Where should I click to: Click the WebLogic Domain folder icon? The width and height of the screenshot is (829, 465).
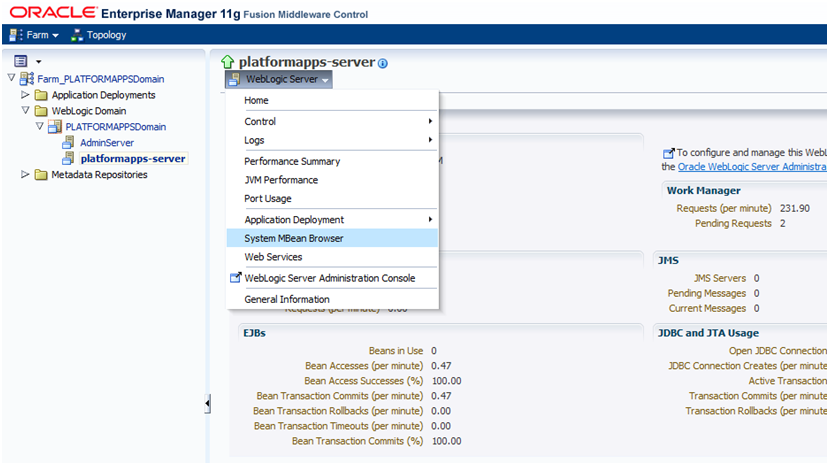coord(41,111)
